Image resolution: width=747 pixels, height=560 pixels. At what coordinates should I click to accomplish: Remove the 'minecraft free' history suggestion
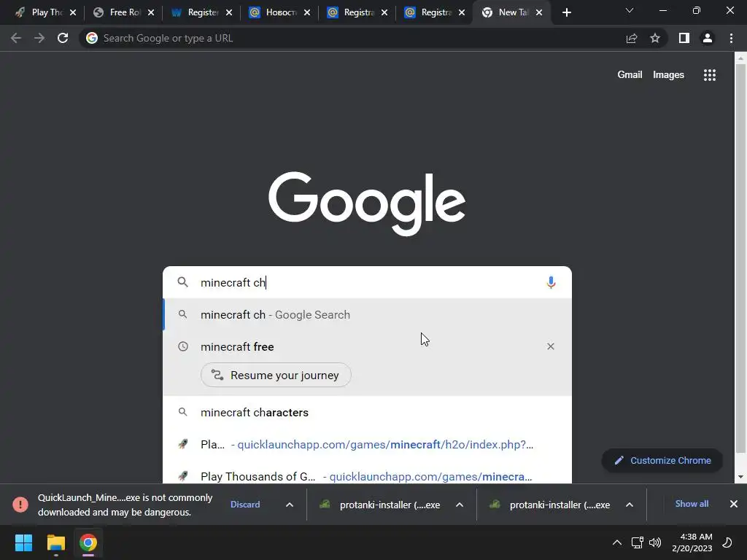(x=550, y=346)
